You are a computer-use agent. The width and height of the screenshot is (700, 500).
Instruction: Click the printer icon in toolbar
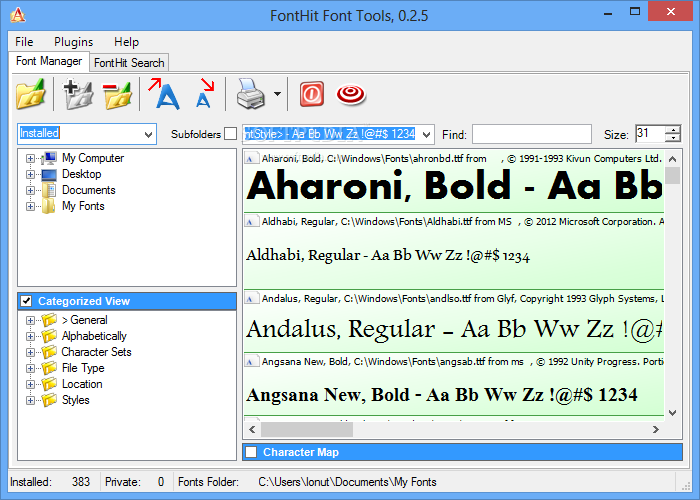(x=250, y=94)
